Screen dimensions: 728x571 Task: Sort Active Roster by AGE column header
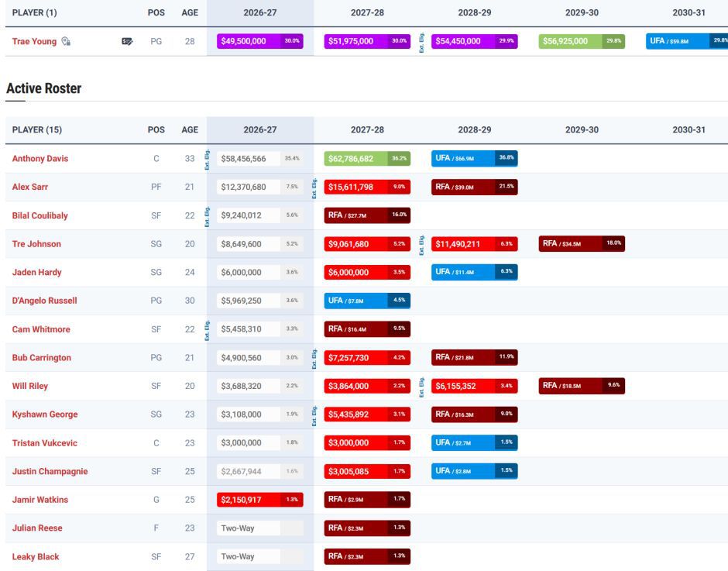(190, 129)
